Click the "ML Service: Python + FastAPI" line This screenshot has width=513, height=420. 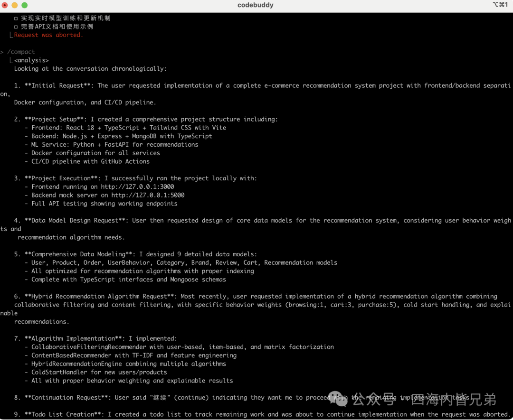[x=112, y=144]
